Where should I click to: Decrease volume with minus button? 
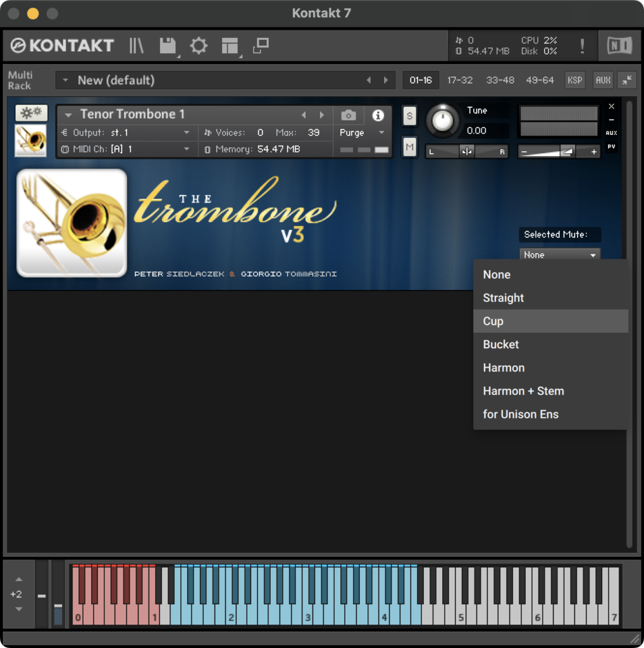point(524,152)
